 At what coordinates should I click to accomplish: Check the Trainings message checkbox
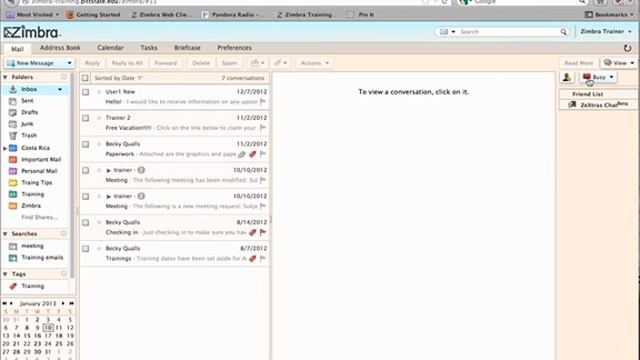tap(85, 249)
